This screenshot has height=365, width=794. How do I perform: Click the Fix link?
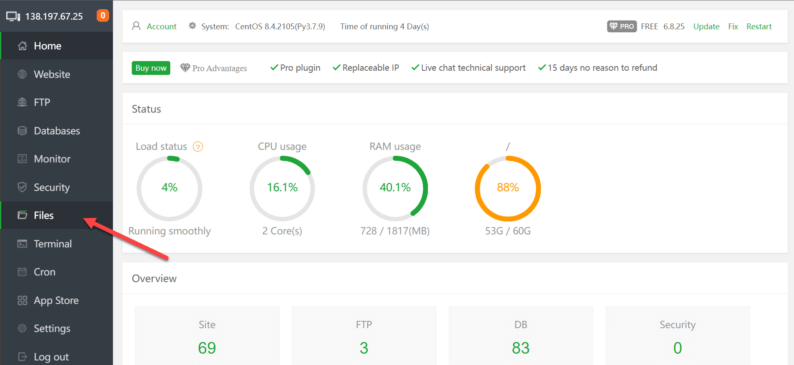click(733, 26)
